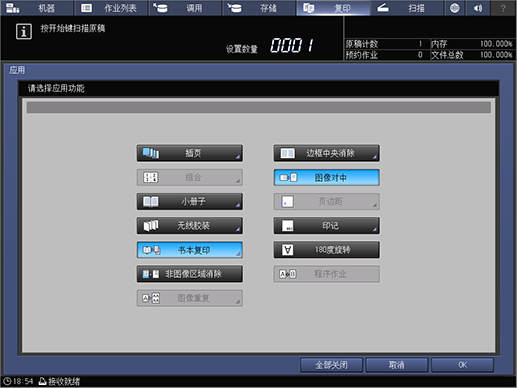Open the 存储 (Store) tab

tap(259, 8)
